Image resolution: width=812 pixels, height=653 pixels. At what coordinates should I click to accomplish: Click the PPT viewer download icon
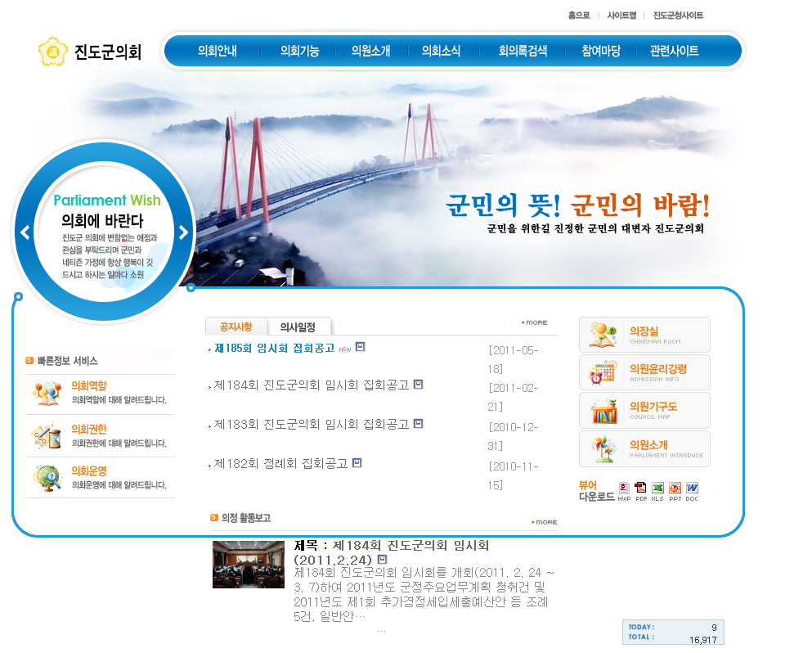tap(675, 488)
